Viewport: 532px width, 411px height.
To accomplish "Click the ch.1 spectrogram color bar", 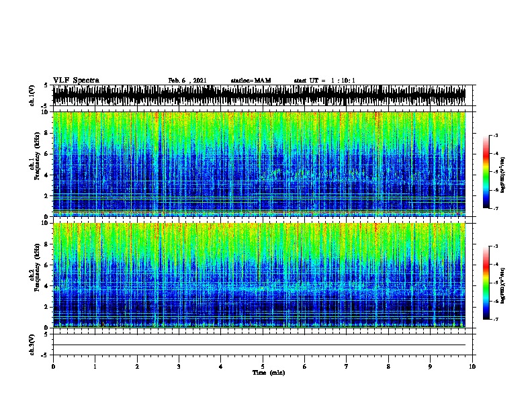I will coord(486,172).
